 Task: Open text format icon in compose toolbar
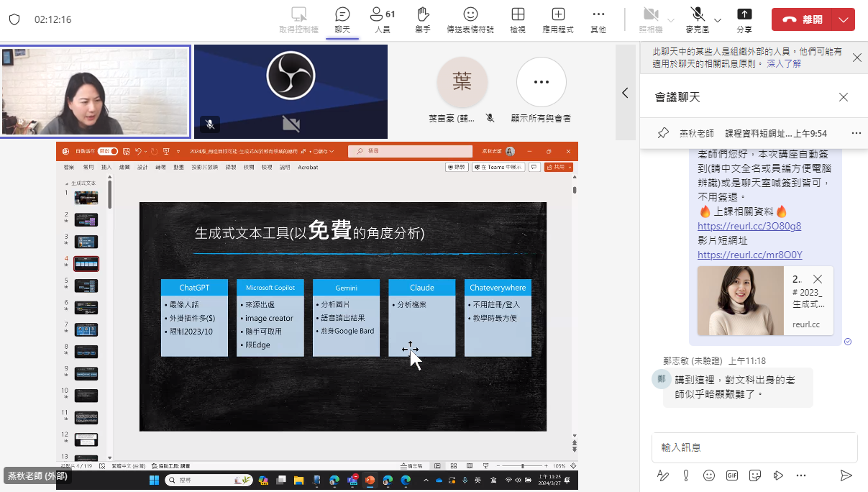pyautogui.click(x=663, y=475)
